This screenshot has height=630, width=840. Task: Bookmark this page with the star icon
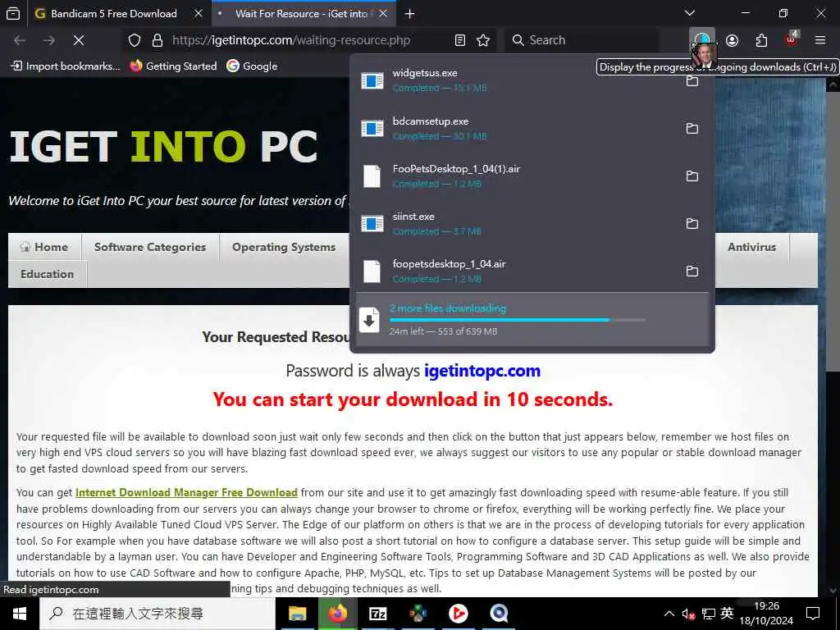tap(483, 40)
